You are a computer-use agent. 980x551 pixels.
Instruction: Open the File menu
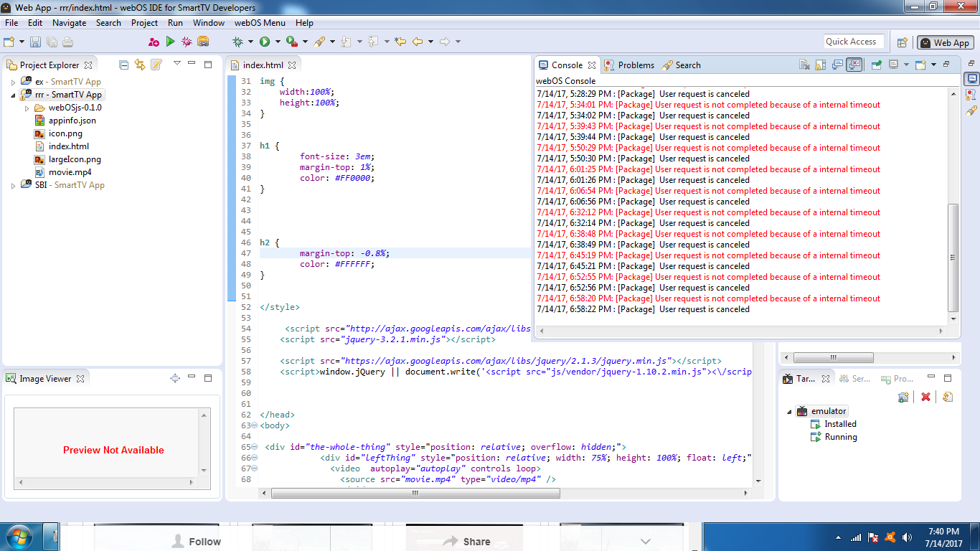[11, 23]
